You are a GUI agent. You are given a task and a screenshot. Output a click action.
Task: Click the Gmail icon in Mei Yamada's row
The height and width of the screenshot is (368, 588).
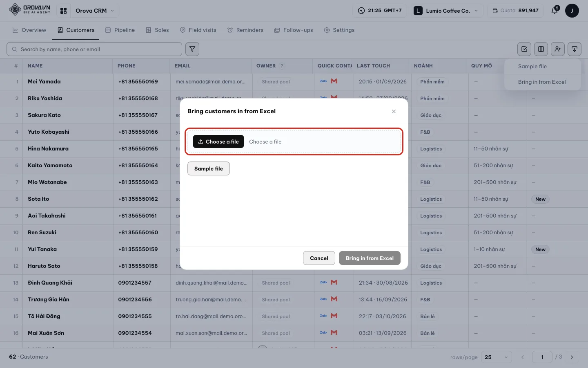(334, 81)
